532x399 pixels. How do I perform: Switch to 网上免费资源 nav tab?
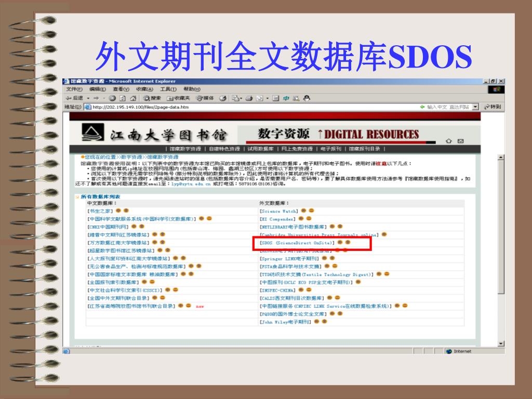point(297,149)
